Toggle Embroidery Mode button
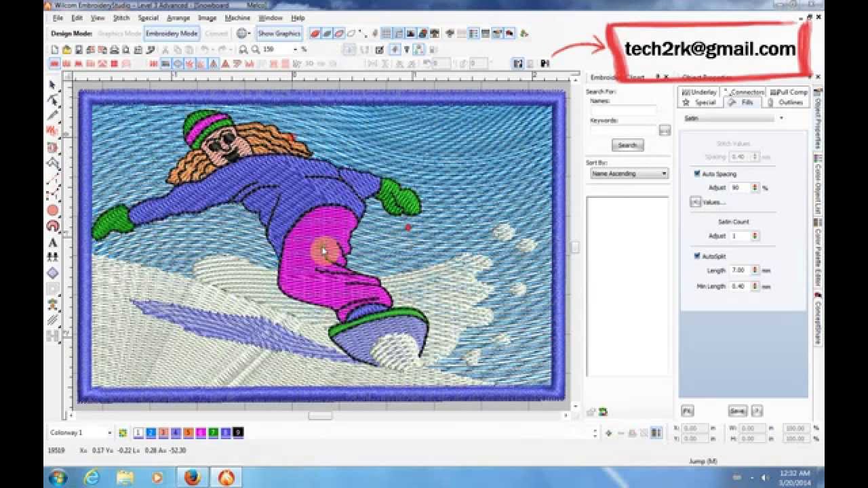 172,33
